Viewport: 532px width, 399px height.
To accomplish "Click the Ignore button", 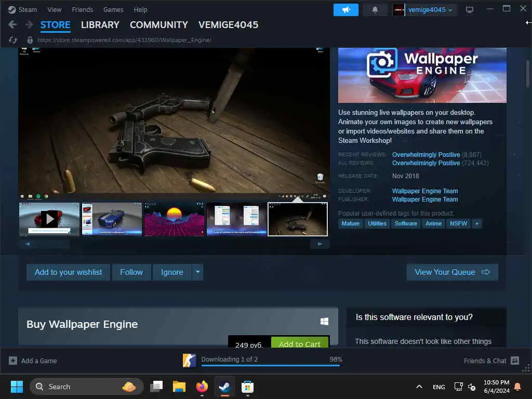I will click(172, 272).
